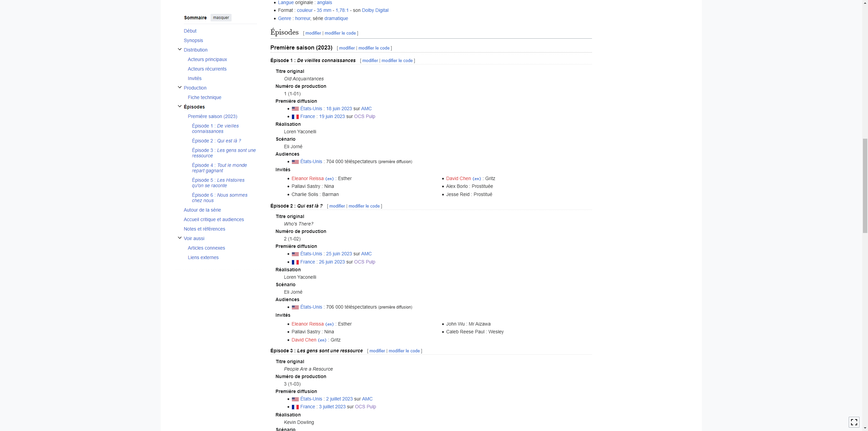This screenshot has width=868, height=431.
Task: Collapse the Production section chevron
Action: tap(180, 87)
